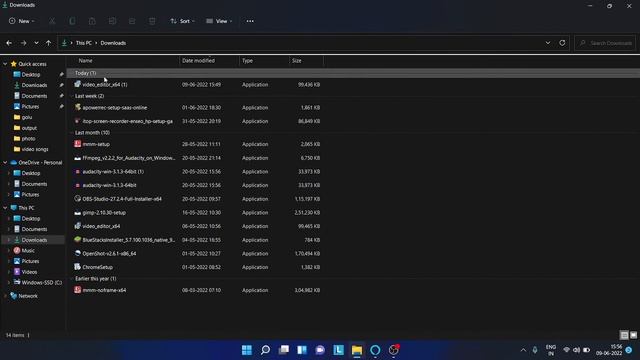
Task: Click This PC in the address bar
Action: click(x=84, y=43)
